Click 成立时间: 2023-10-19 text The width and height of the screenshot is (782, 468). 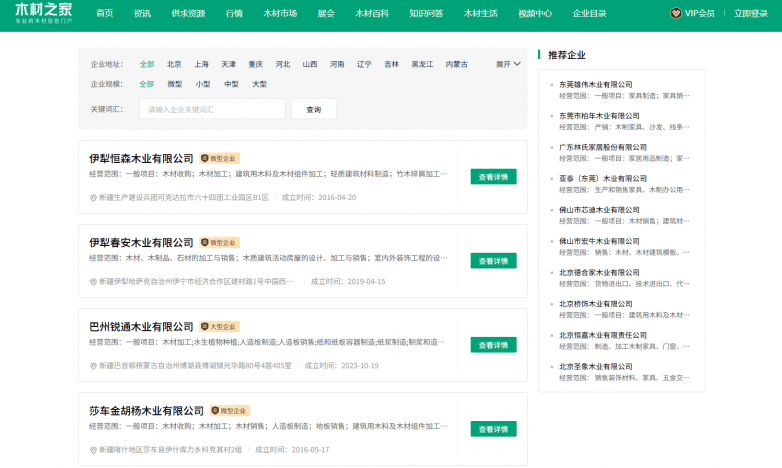click(342, 366)
